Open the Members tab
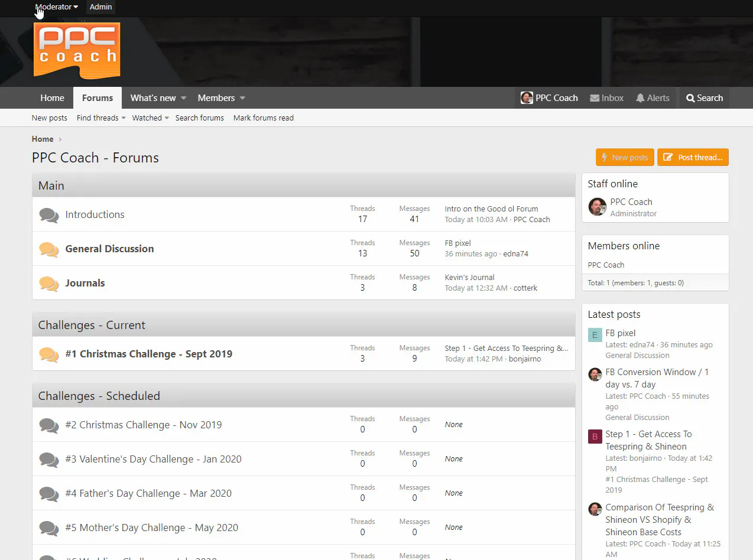The height and width of the screenshot is (560, 753). [216, 98]
